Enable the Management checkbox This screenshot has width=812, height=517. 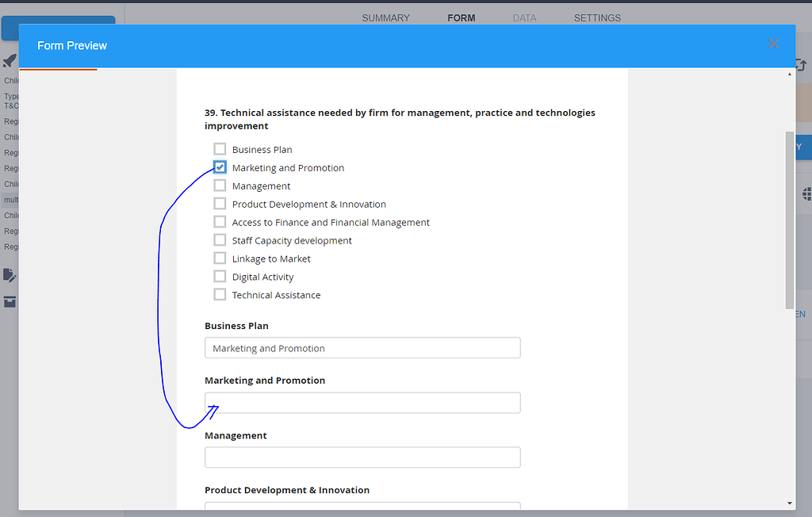219,185
